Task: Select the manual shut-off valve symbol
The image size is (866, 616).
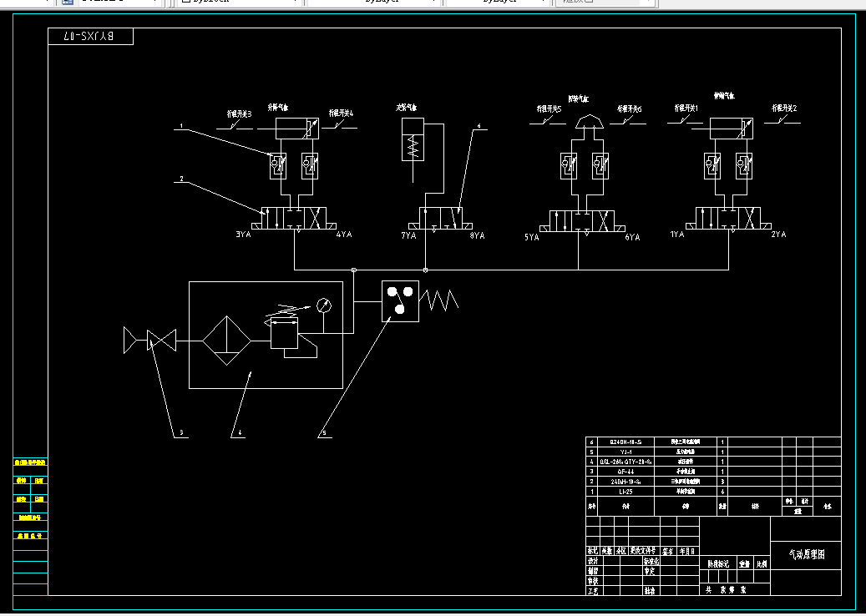Action: (x=162, y=341)
